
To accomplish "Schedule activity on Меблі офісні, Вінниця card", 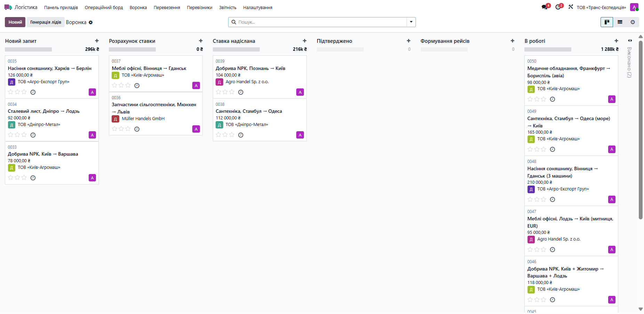I will click(x=137, y=86).
